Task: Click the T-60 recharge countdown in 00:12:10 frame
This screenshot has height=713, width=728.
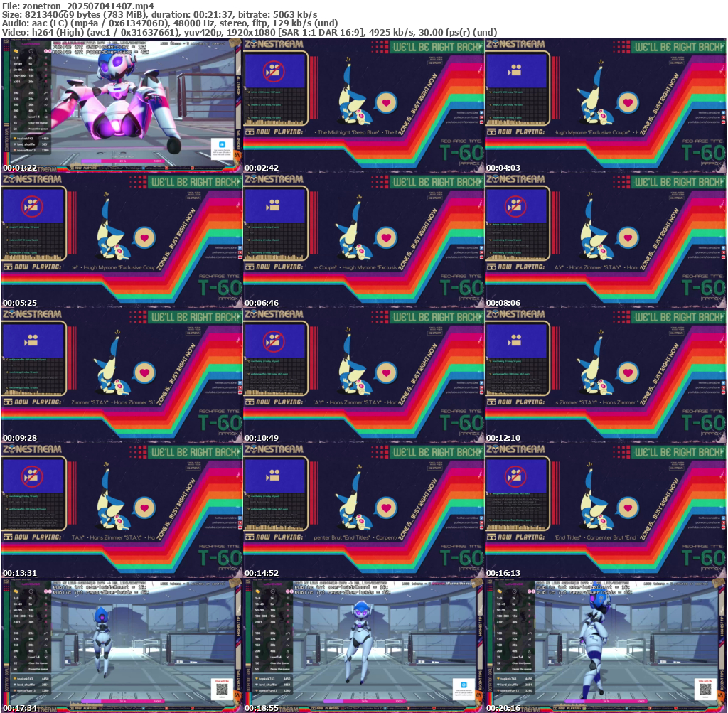Action: [x=703, y=423]
